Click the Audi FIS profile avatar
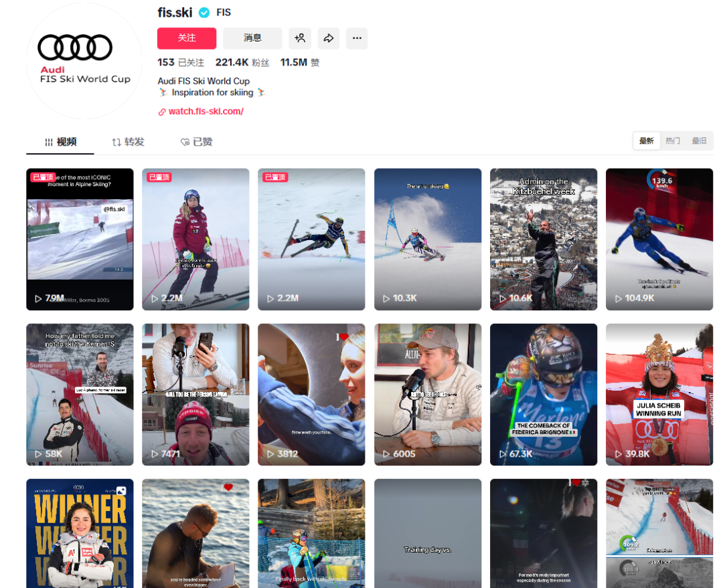Screen dimensions: 723x588 (84, 61)
